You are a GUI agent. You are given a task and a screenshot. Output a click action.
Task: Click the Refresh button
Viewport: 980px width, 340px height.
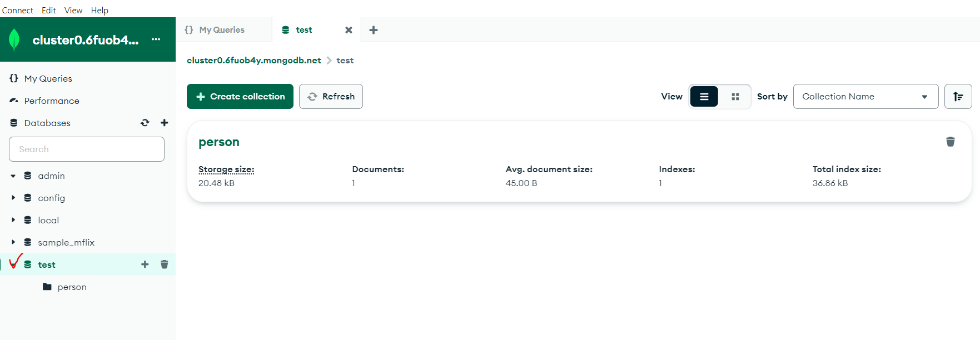pyautogui.click(x=331, y=97)
